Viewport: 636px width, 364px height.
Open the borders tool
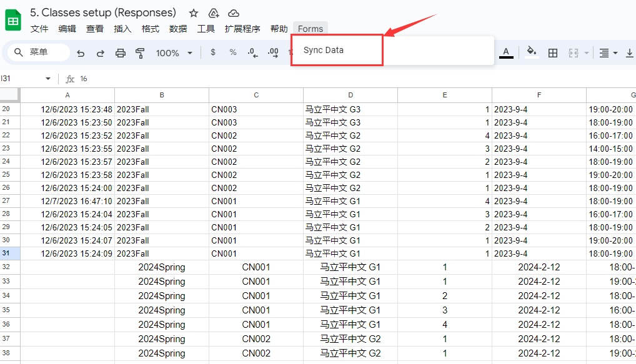(553, 53)
